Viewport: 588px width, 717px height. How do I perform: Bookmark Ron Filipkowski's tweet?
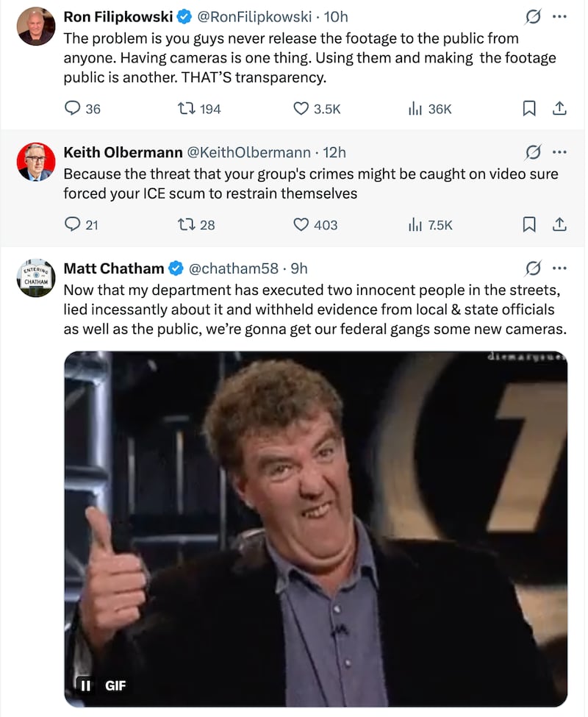coord(528,109)
